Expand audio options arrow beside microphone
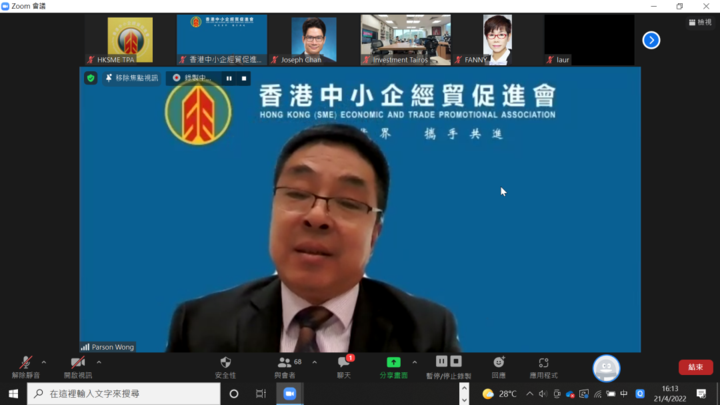This screenshot has height=405, width=720. coord(44,363)
